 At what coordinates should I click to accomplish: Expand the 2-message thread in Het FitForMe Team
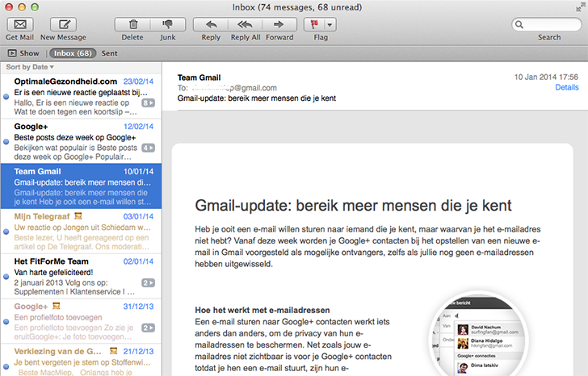(x=148, y=282)
